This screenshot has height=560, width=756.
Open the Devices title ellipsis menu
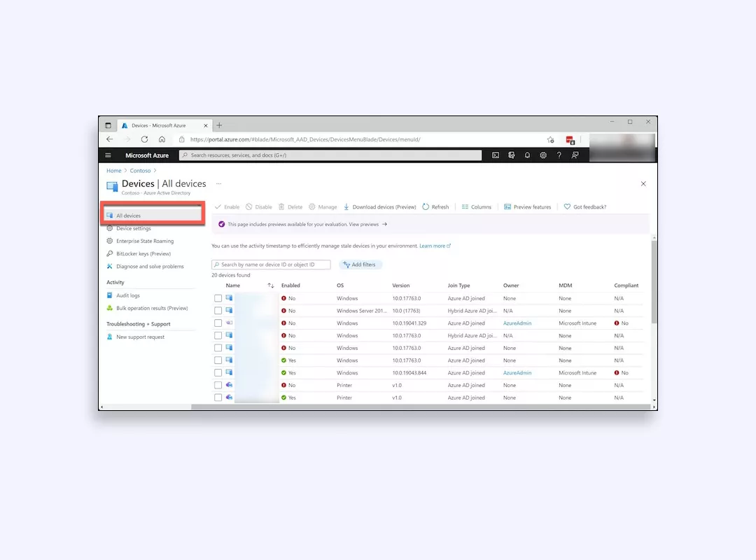219,183
